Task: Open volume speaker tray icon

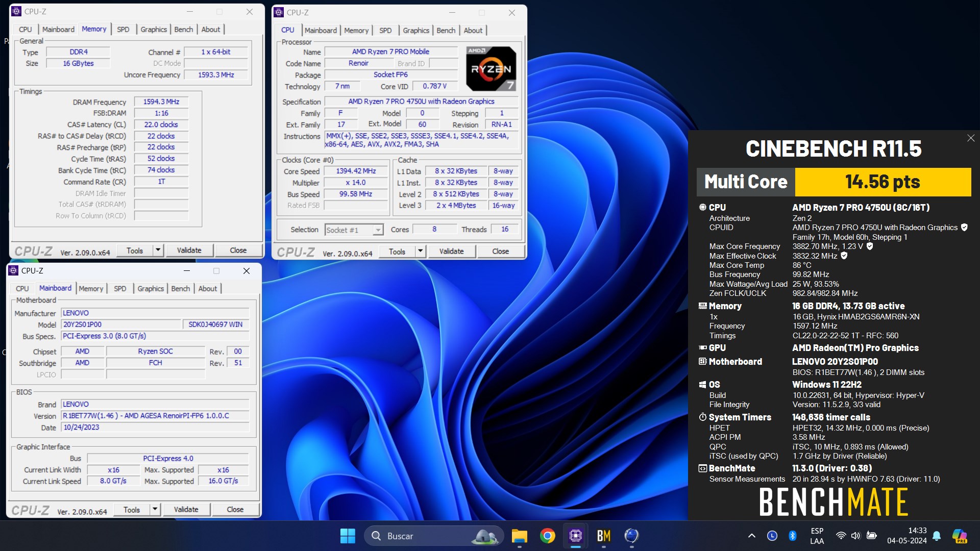Action: (856, 536)
